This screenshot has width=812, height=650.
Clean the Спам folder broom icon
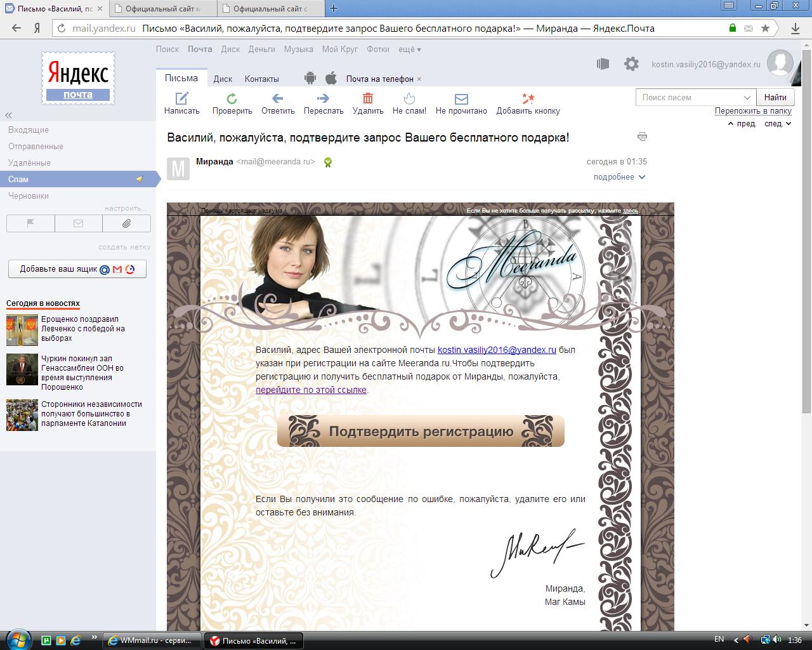(x=140, y=179)
